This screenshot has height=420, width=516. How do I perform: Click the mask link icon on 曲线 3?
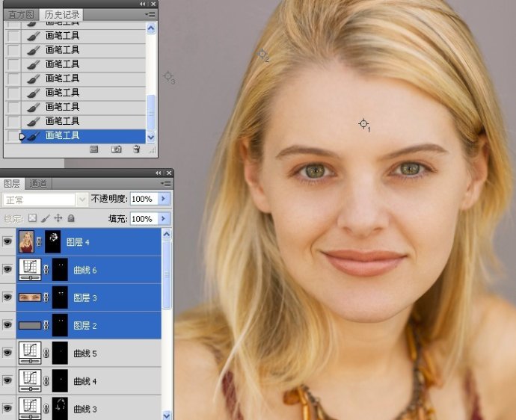point(46,408)
